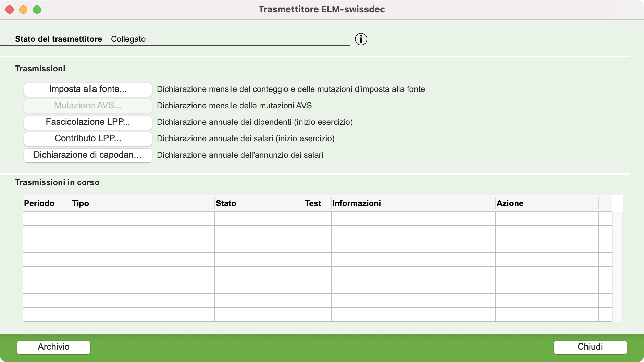This screenshot has width=644, height=362.
Task: Select the Test column header
Action: coord(318,203)
